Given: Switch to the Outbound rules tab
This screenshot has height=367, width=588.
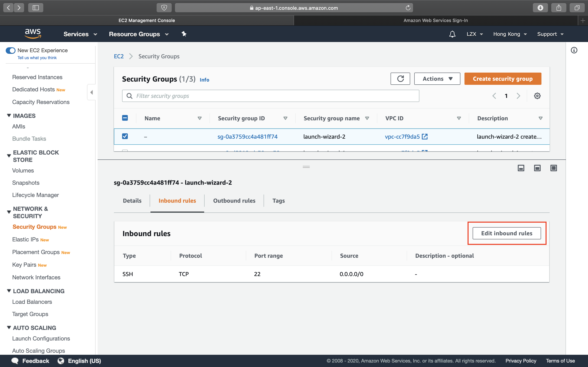Looking at the screenshot, I should pyautogui.click(x=234, y=201).
